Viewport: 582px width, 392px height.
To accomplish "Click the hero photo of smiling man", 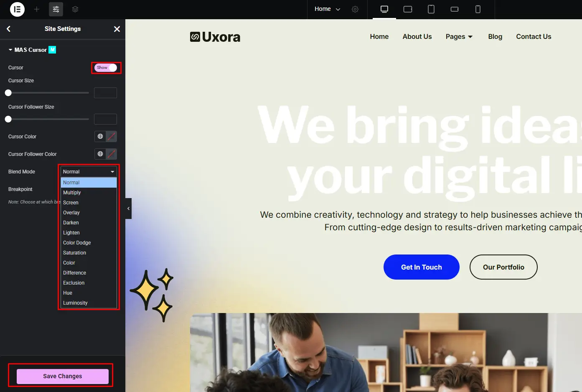I will [x=386, y=352].
